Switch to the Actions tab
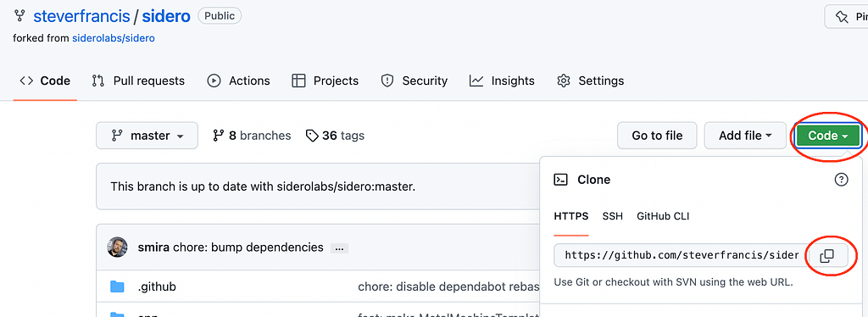The width and height of the screenshot is (868, 317). pyautogui.click(x=238, y=81)
